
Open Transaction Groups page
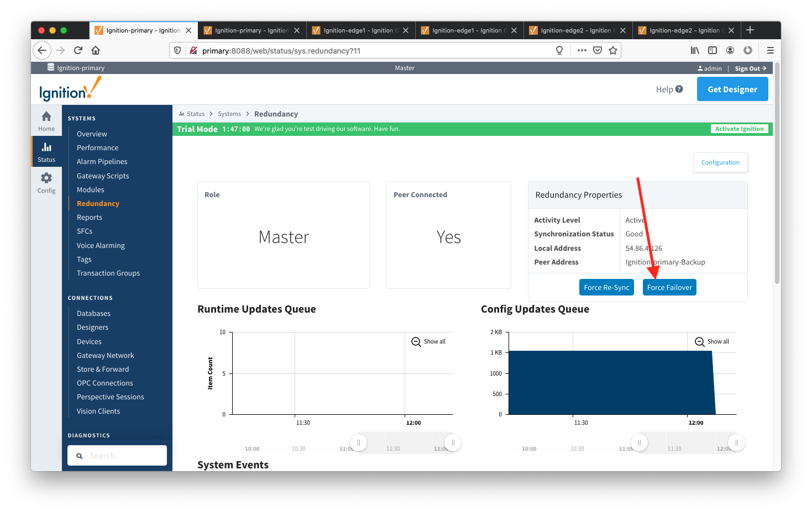[x=108, y=273]
